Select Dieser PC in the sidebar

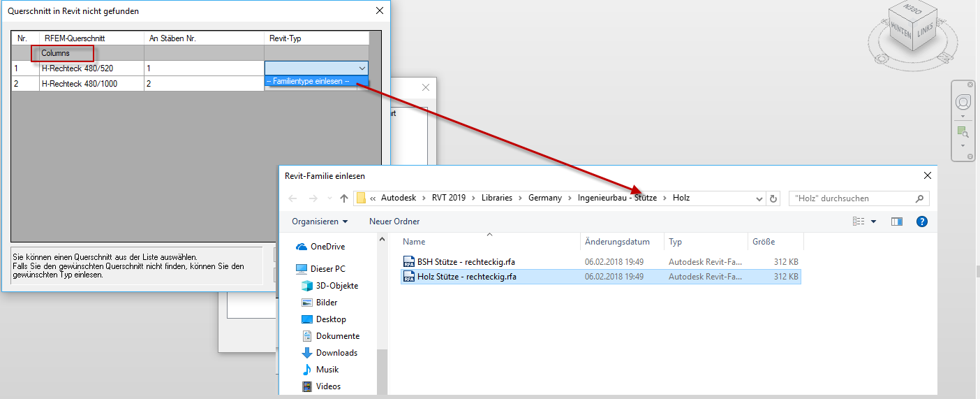320,269
